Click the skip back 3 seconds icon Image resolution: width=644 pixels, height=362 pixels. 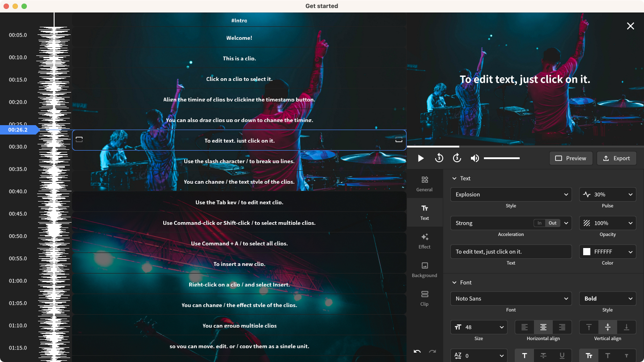pos(439,158)
